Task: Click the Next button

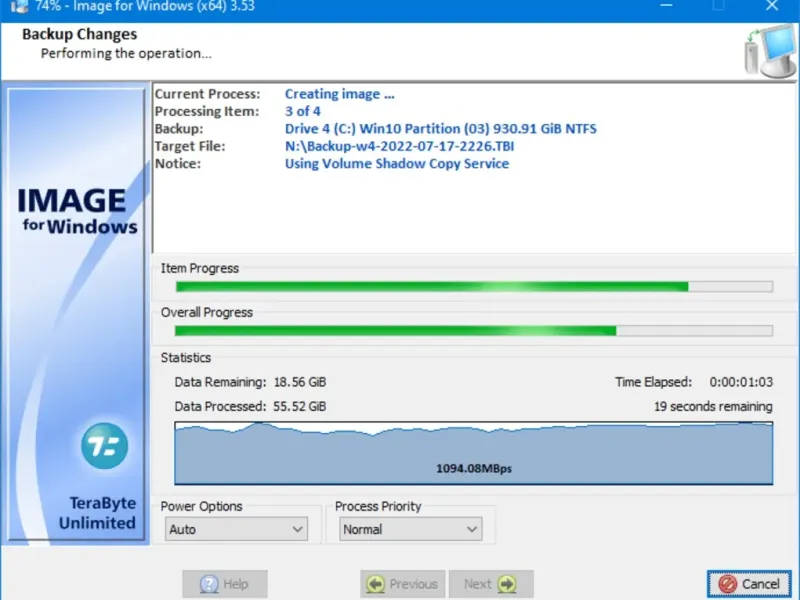Action: click(x=491, y=584)
